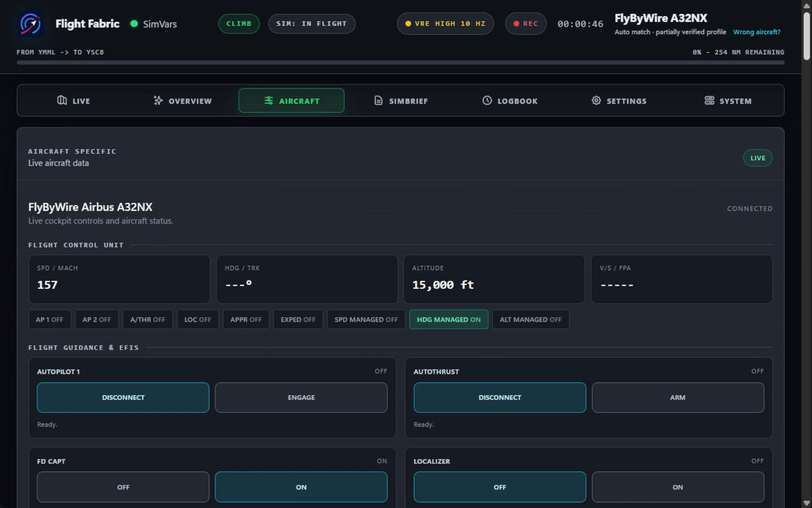Click the yellow VRE HIGH status dot
Viewport: 812px width, 508px height.
(x=408, y=24)
